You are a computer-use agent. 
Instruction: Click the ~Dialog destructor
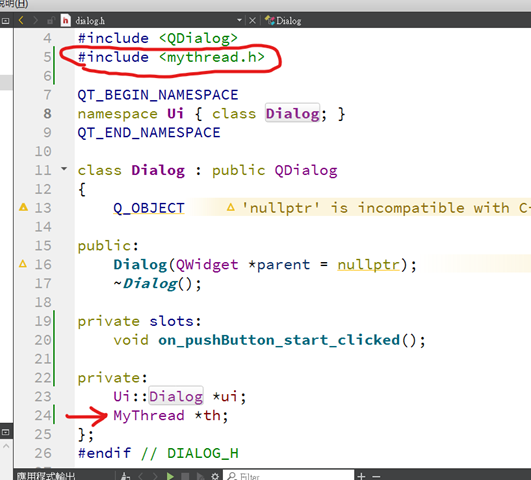pos(145,283)
